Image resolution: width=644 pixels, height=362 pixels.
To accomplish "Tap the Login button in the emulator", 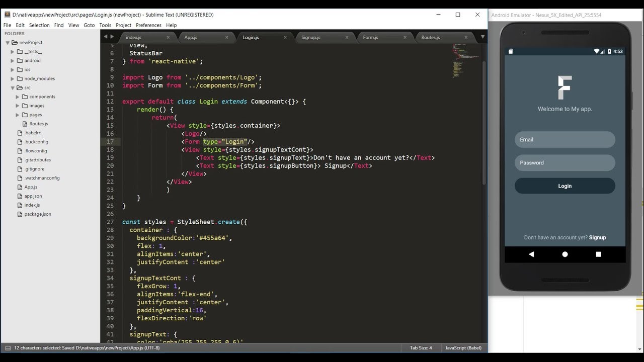I will tap(565, 186).
